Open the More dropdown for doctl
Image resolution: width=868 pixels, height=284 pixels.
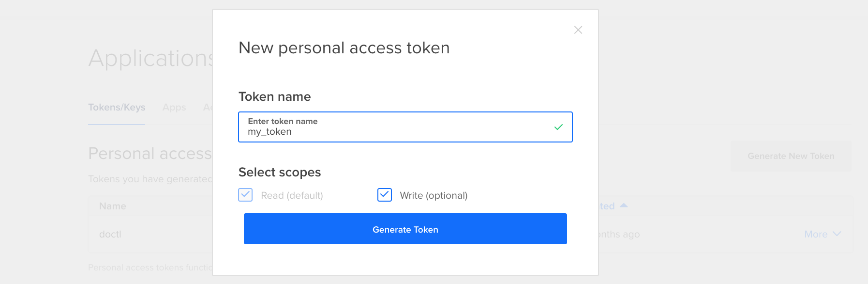click(x=816, y=234)
